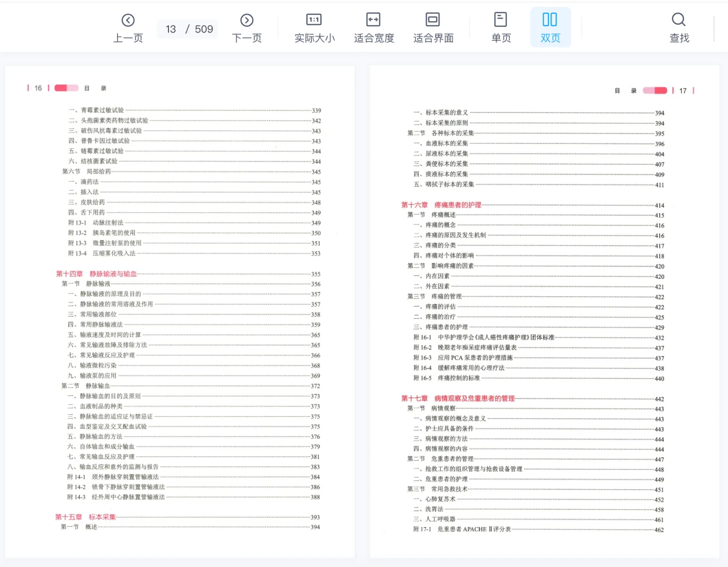The width and height of the screenshot is (728, 567).
Task: Click section 第一节 静脉输液
Action: 86,284
